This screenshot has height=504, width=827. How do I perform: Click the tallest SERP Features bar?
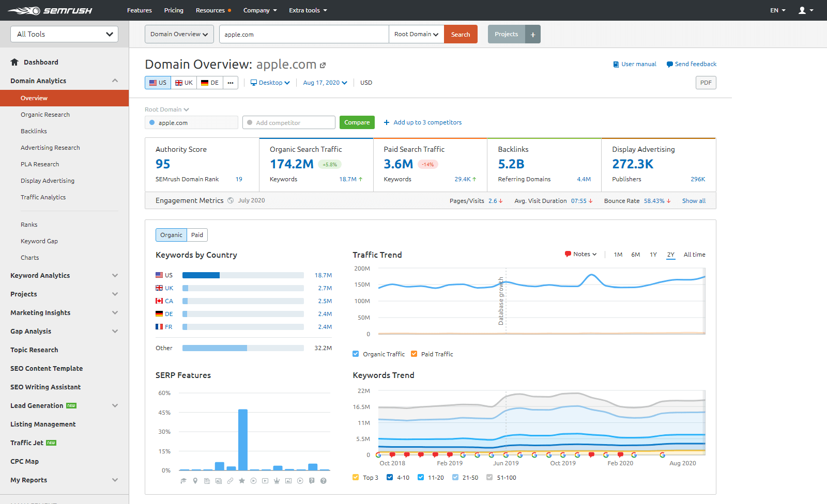[x=243, y=440]
